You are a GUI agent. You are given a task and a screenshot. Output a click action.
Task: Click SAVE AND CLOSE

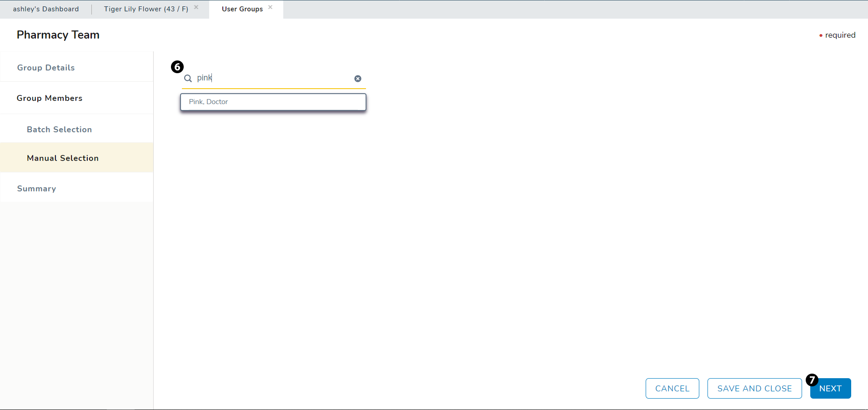click(x=754, y=389)
